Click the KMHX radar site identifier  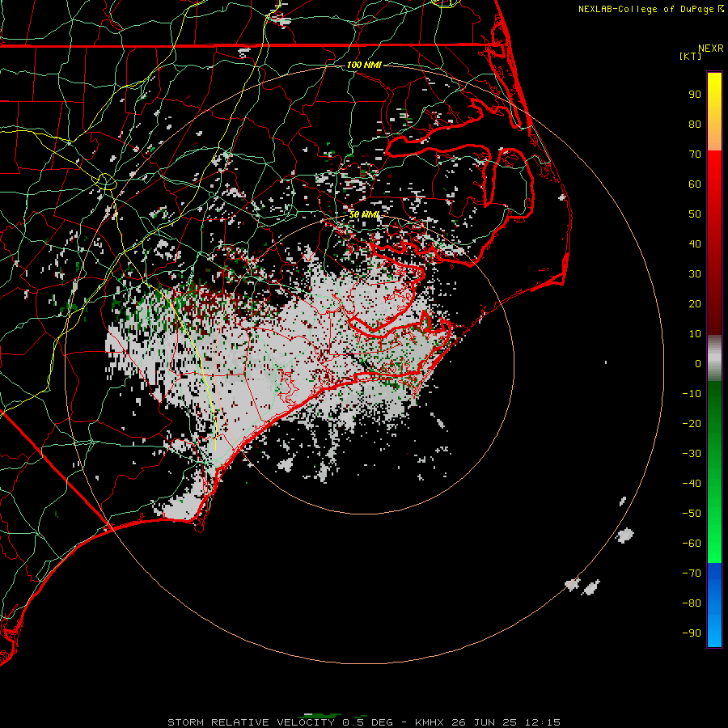click(429, 722)
